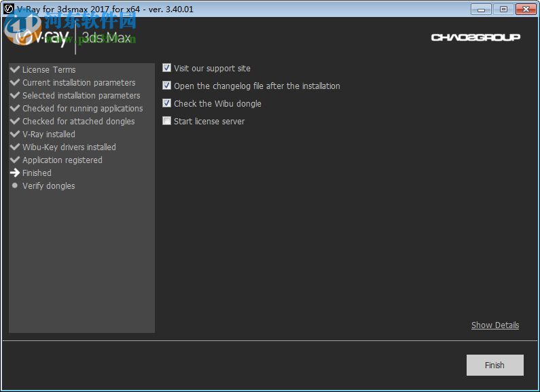Select the Selected installation parameters step
The width and height of the screenshot is (540, 392).
coord(82,95)
